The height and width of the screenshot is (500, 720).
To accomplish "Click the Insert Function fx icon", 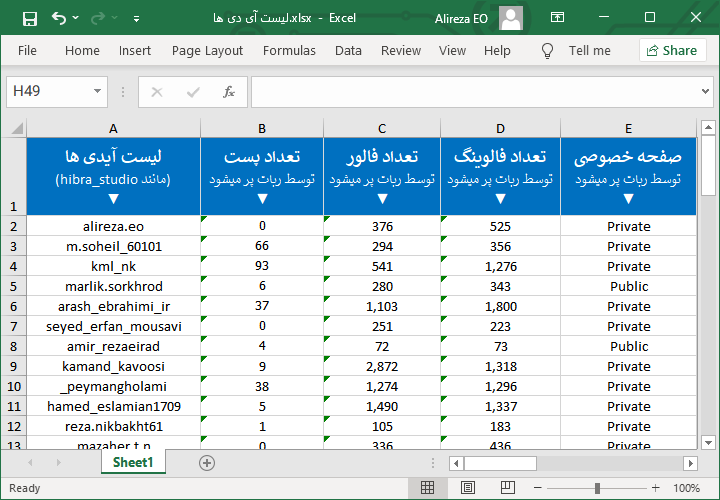I will [x=229, y=92].
